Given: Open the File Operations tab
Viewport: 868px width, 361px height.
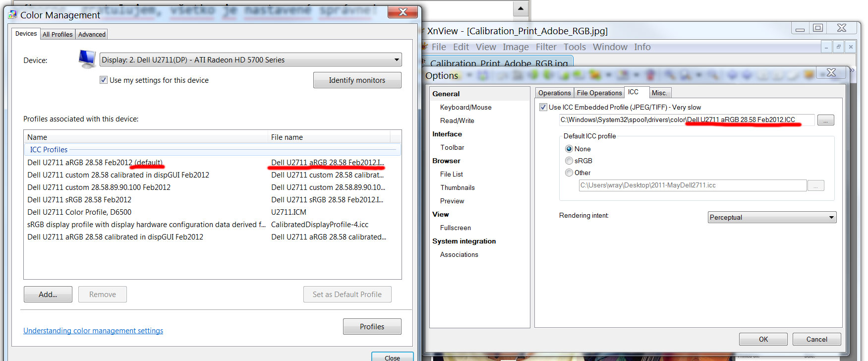Looking at the screenshot, I should pos(599,93).
